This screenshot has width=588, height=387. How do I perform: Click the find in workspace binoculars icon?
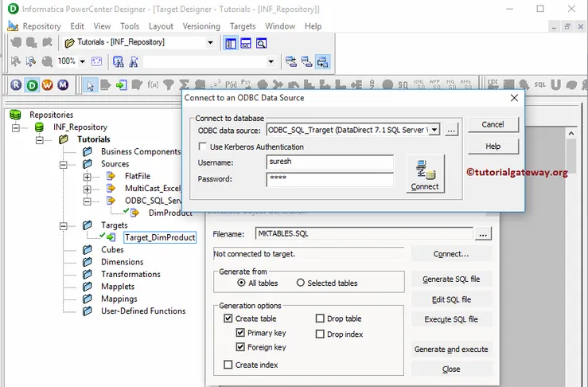(x=118, y=61)
